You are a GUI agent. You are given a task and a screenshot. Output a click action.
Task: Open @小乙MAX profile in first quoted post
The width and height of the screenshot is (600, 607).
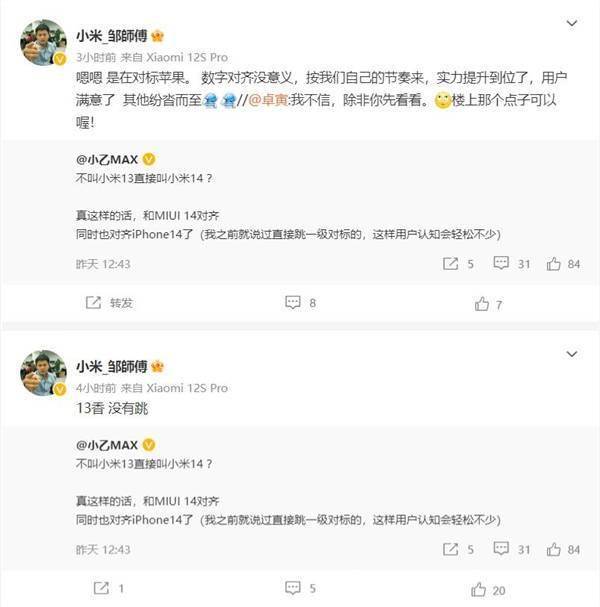(107, 159)
